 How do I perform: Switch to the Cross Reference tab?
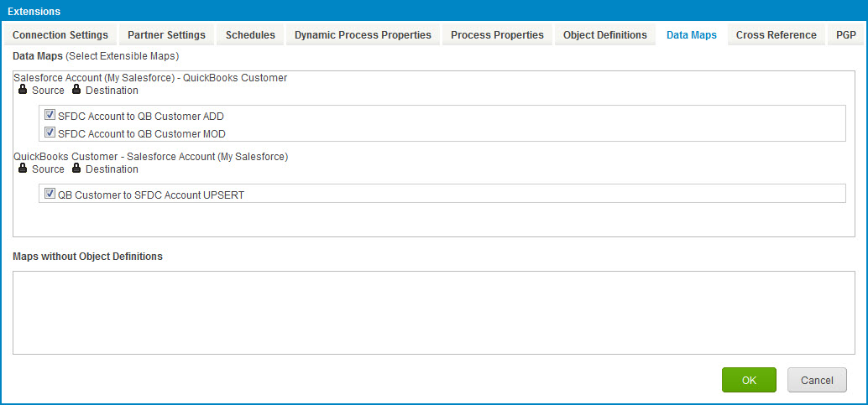tap(776, 35)
